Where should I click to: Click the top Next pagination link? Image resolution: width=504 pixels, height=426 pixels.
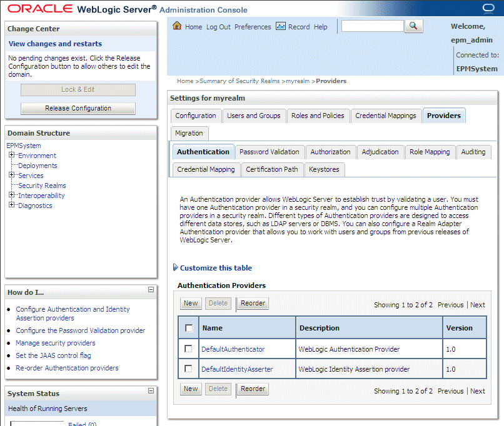tap(478, 305)
